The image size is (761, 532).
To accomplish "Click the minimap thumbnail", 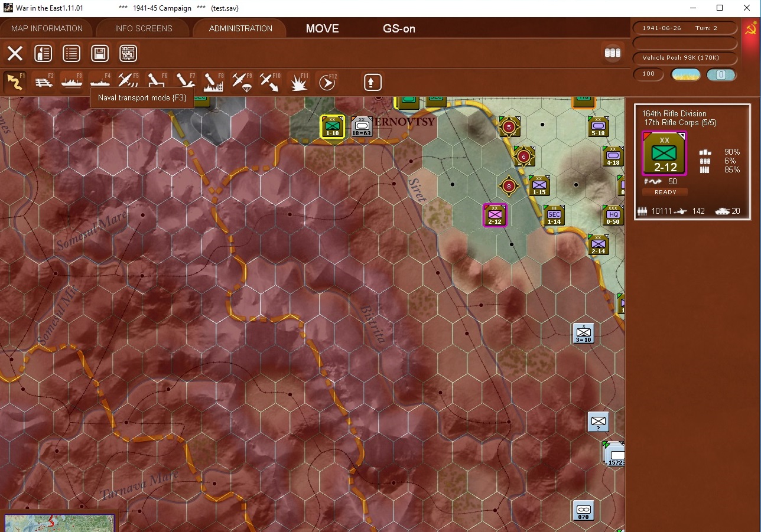I will (x=59, y=523).
